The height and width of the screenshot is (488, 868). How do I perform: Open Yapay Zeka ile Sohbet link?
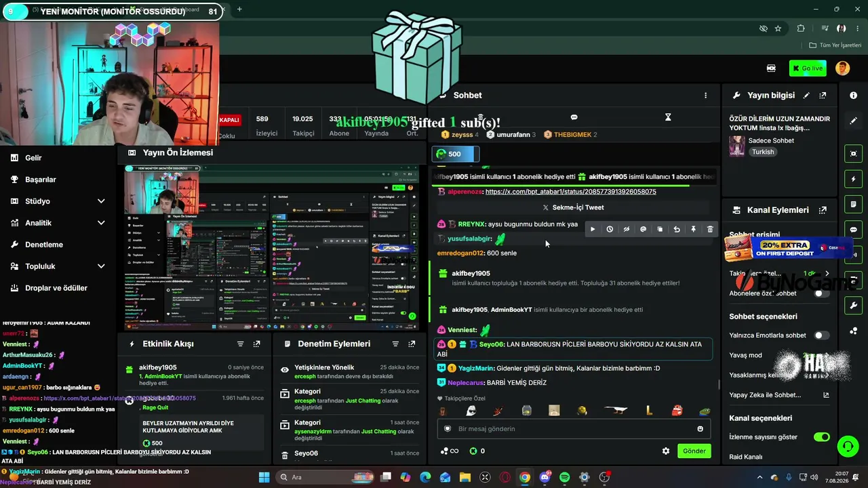780,395
